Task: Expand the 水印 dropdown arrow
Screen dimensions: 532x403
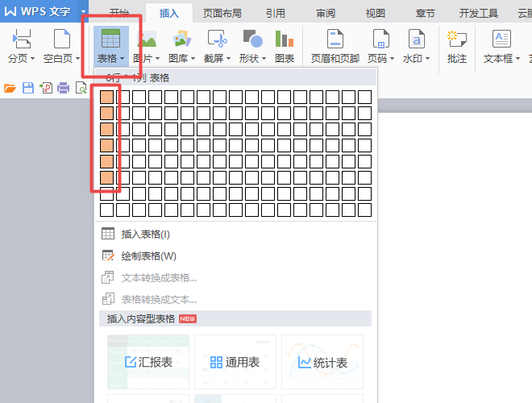Action: coord(427,59)
